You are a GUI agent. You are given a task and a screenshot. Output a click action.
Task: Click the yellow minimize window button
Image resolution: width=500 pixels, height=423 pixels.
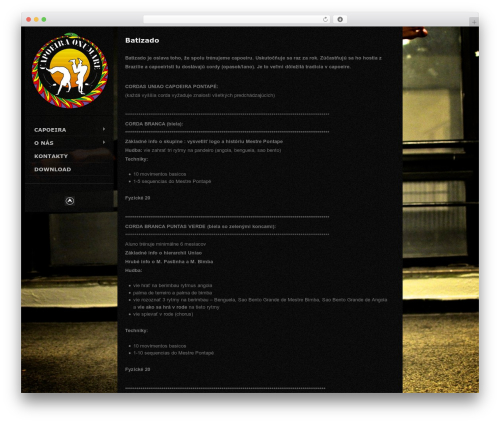(36, 19)
